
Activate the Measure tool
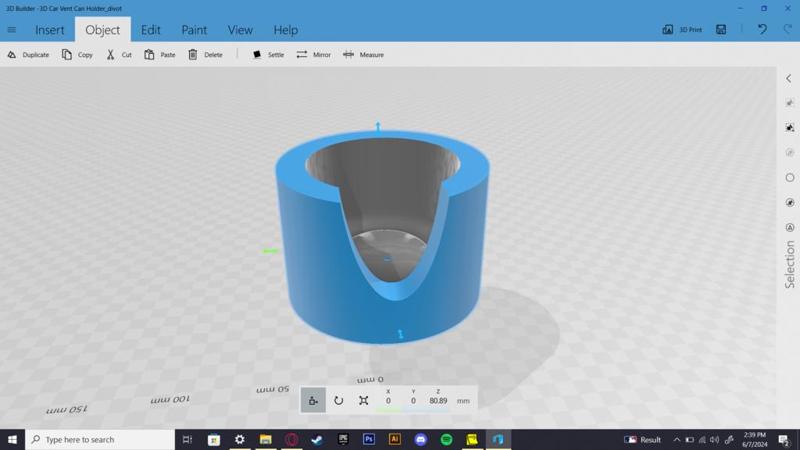[363, 55]
